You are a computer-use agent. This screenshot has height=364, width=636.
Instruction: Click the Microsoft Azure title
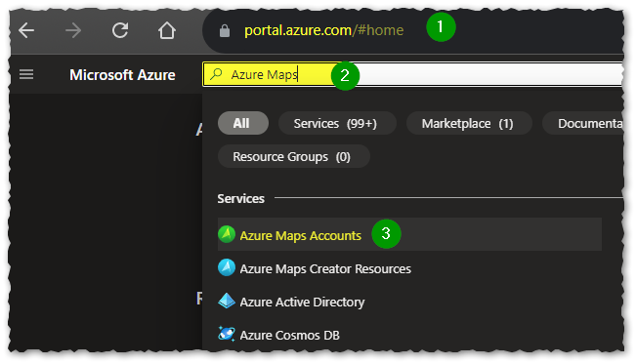122,75
